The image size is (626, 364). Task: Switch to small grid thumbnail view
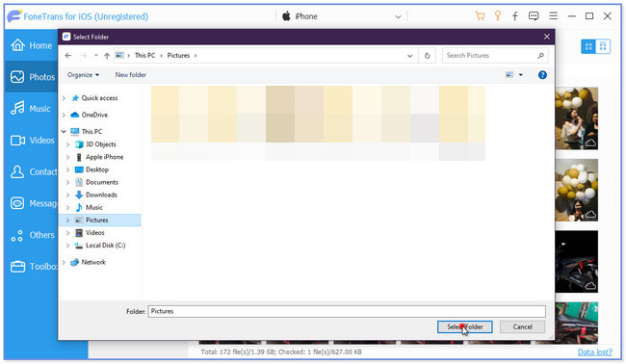click(x=588, y=46)
